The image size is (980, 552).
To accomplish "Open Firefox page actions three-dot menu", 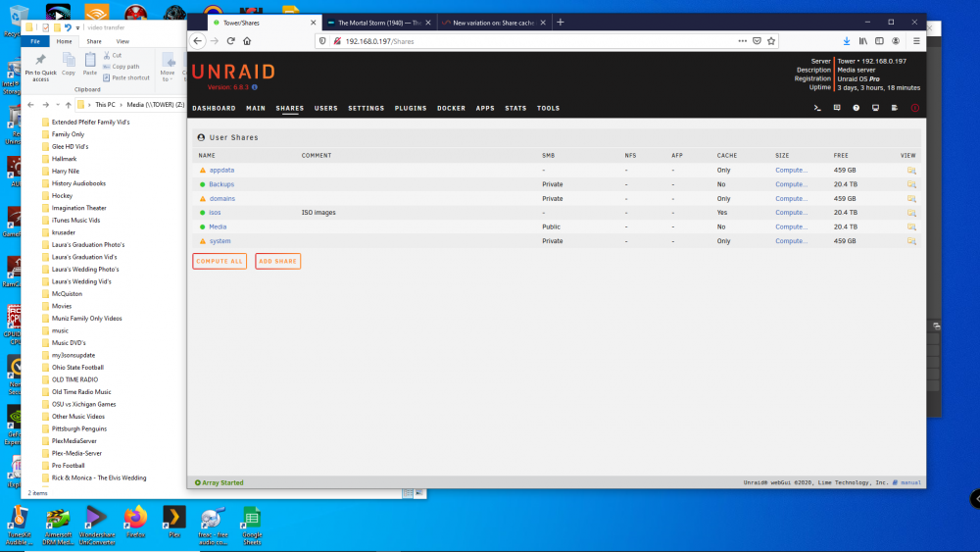I will click(x=743, y=41).
